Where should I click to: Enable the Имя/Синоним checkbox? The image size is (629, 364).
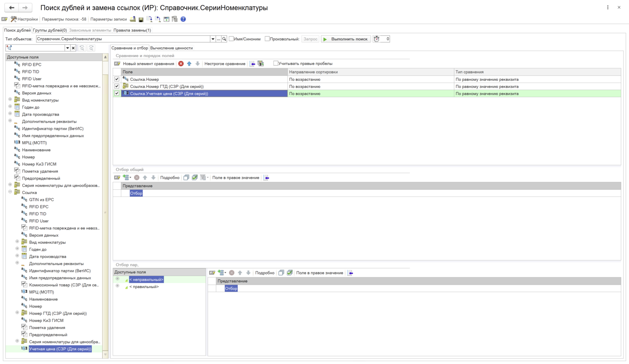[231, 39]
